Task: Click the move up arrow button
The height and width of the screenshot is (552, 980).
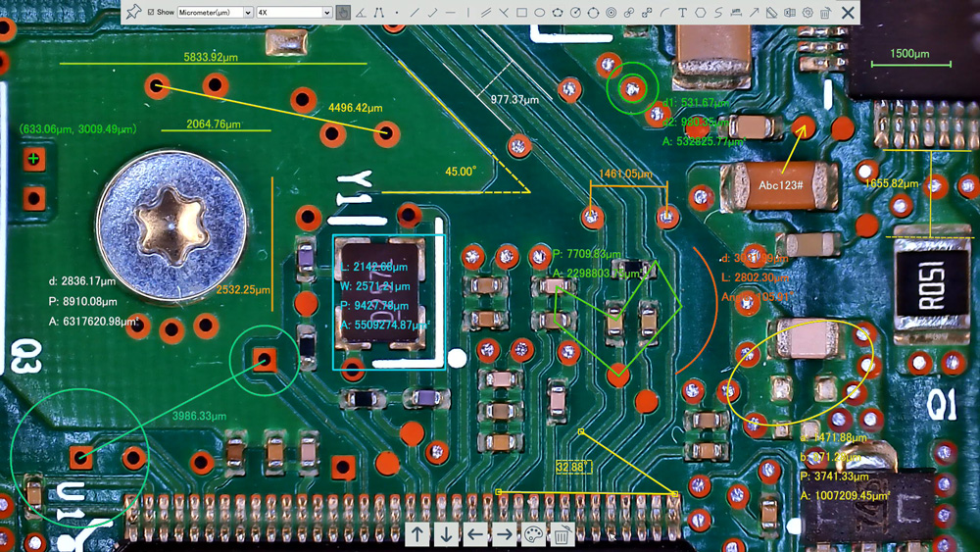Action: click(418, 534)
